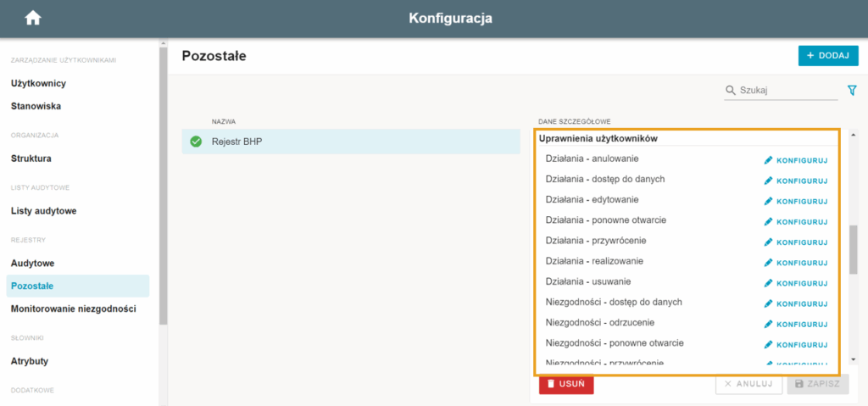The image size is (868, 406).
Task: Open the filter funnel icon
Action: click(x=852, y=91)
